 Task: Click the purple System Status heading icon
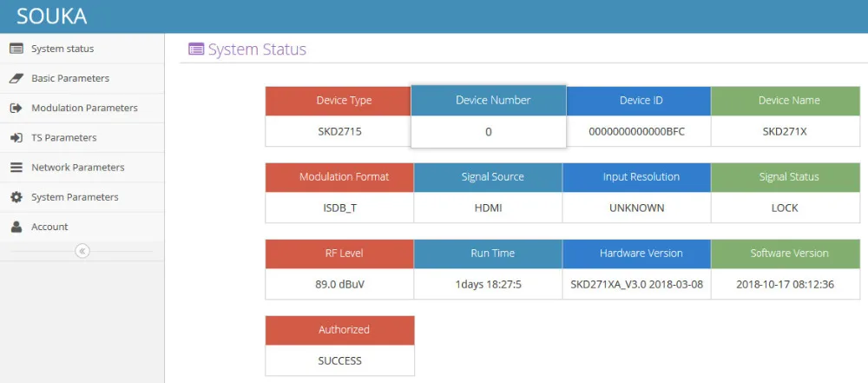point(196,50)
